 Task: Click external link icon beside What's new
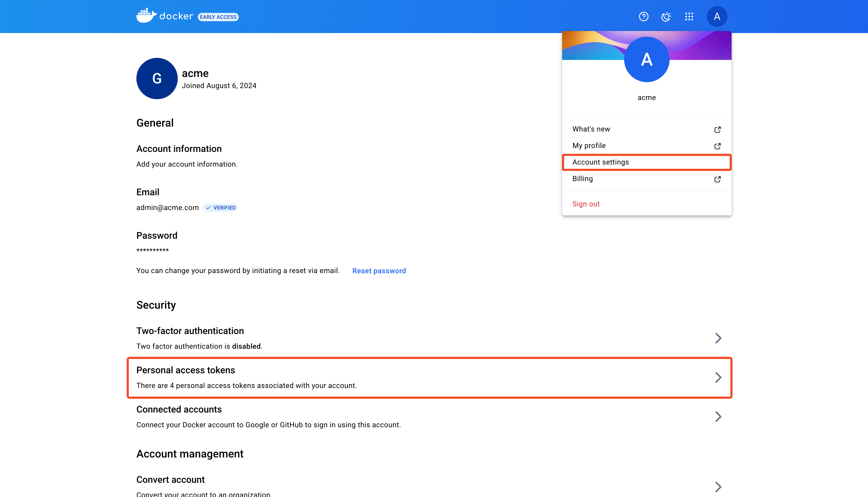[x=717, y=129]
